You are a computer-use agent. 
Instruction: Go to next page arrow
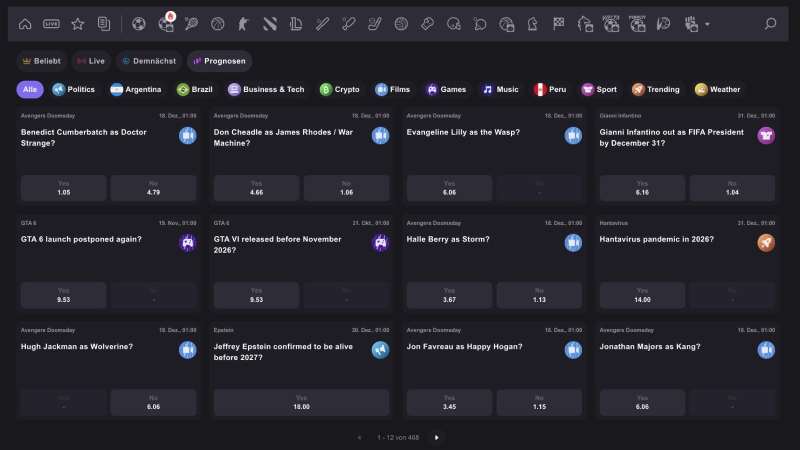point(436,437)
